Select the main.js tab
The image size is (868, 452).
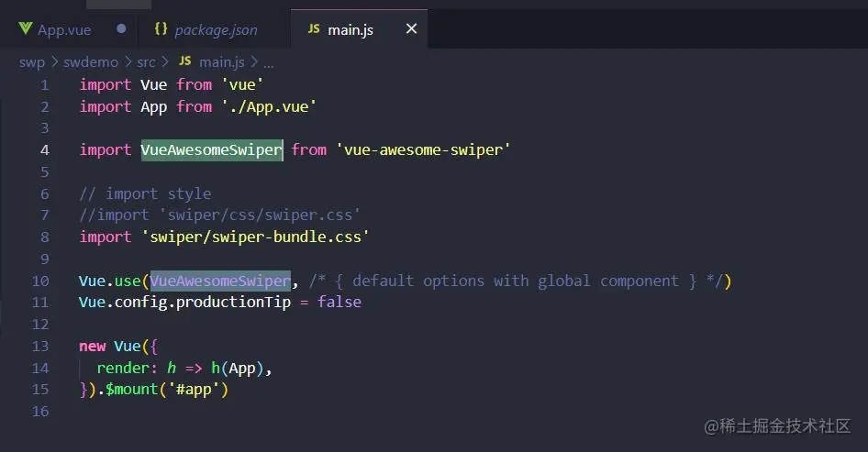point(350,30)
